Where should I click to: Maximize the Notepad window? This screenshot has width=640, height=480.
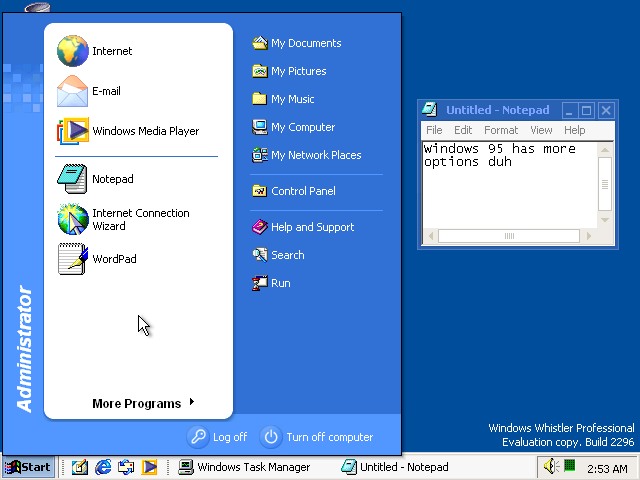[x=587, y=110]
